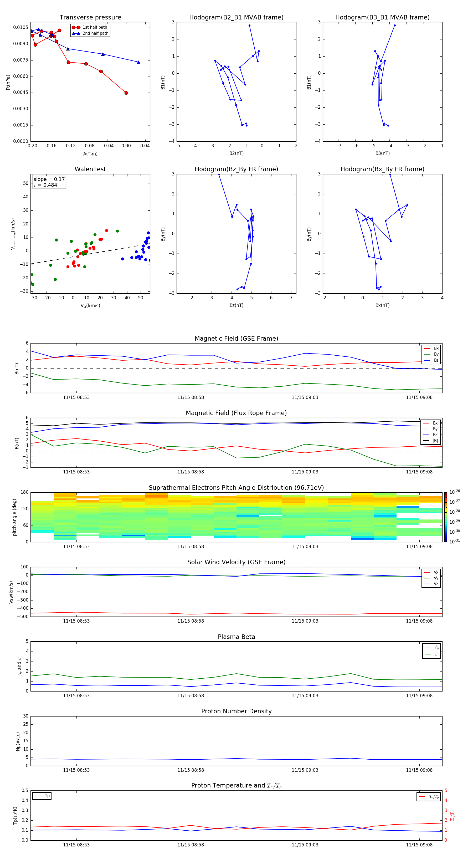Click '11/15 09:08' tick under Proton Temperature plot
473x868 pixels.
419,845
